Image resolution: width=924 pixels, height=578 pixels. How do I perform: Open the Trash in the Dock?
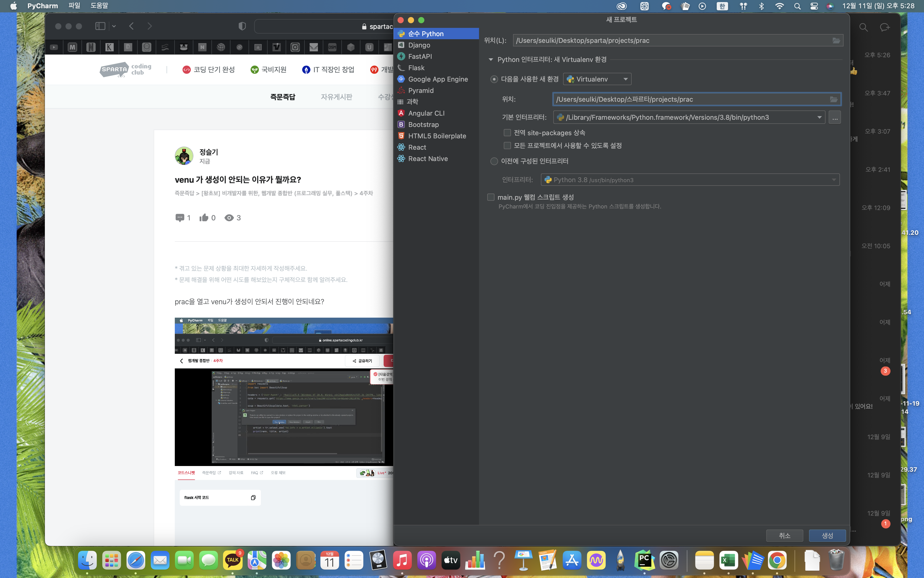pyautogui.click(x=836, y=560)
